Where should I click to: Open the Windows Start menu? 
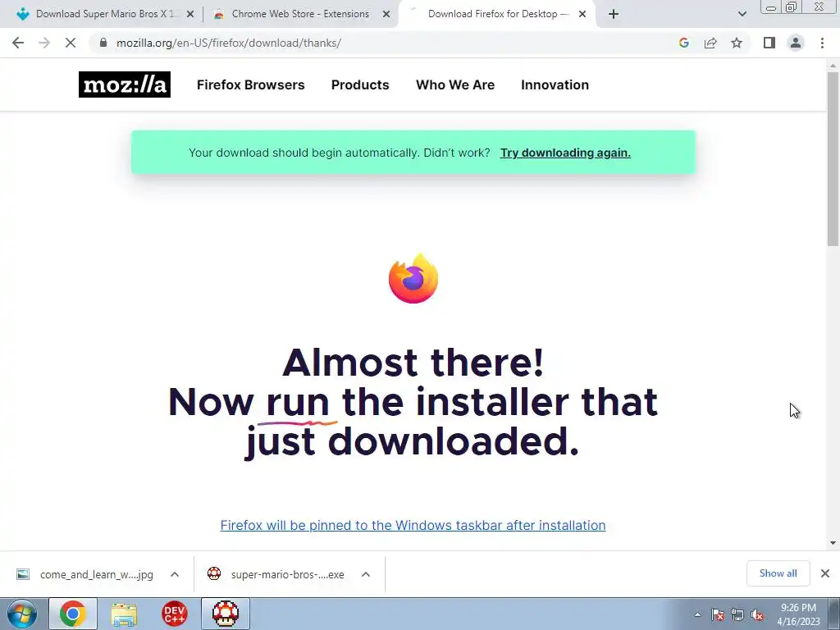tap(22, 614)
